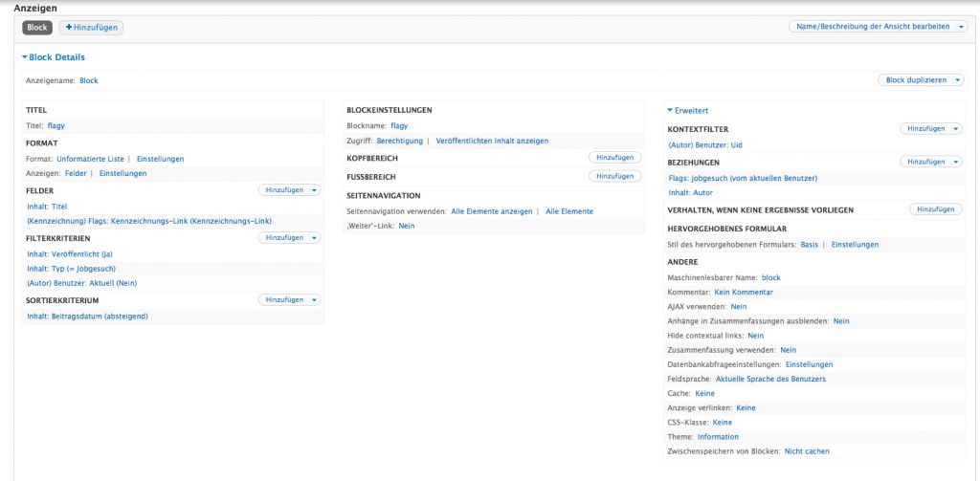The width and height of the screenshot is (980, 481).
Task: Edit the title link flagy
Action: (x=56, y=125)
